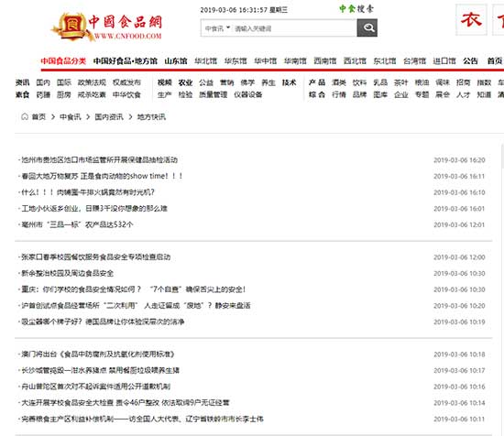Select the 进口馆 tab
The width and height of the screenshot is (504, 436).
(444, 61)
